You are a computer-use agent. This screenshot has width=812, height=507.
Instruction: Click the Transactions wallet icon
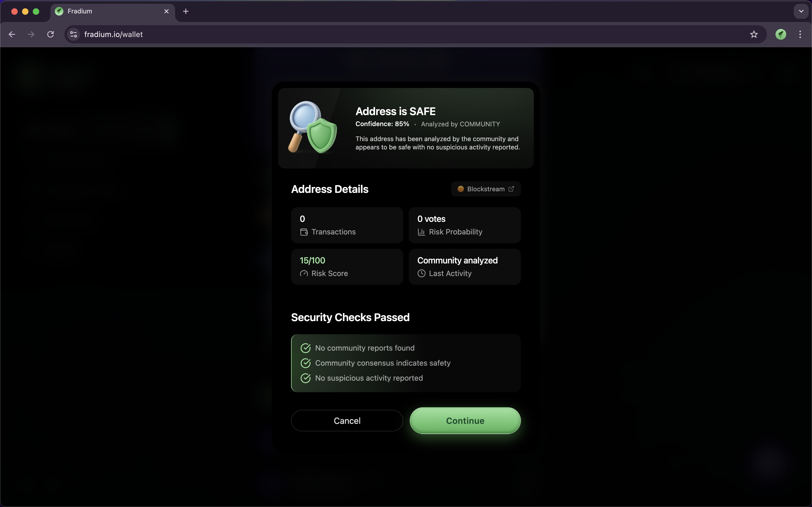(304, 232)
